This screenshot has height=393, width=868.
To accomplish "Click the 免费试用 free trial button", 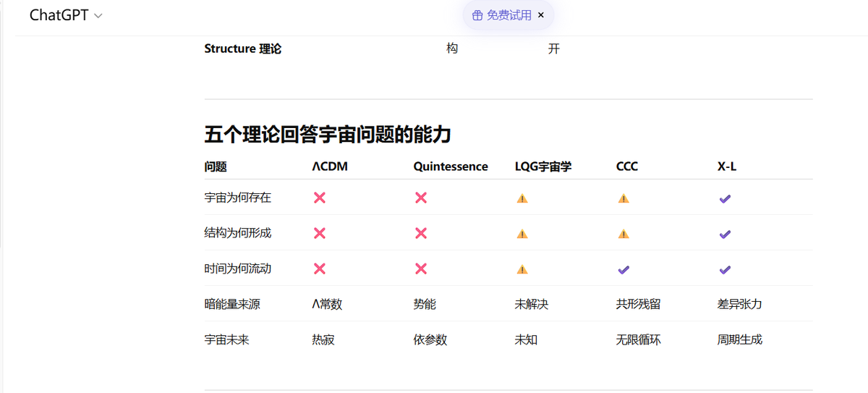I will coord(509,15).
